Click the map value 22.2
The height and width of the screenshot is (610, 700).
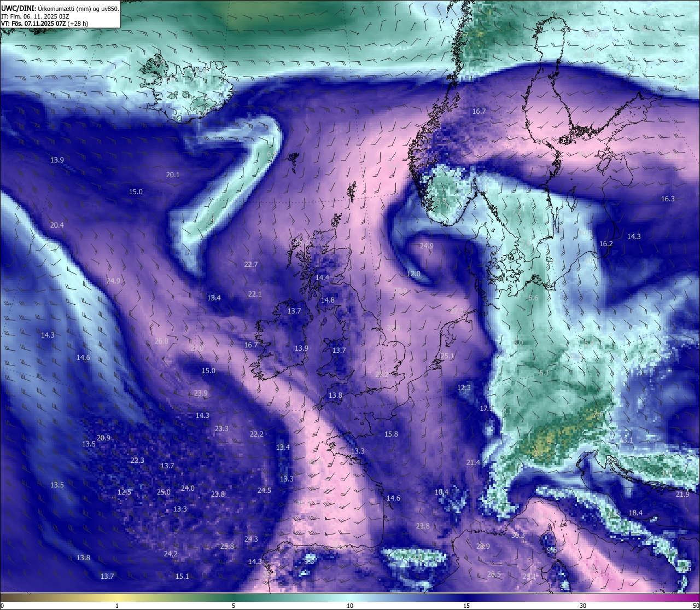[x=256, y=434]
